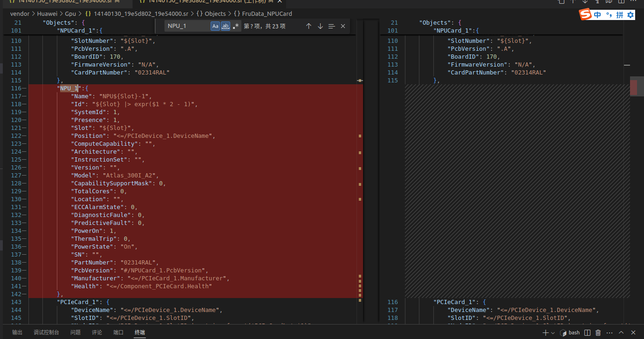This screenshot has width=644, height=339.
Task: Click sticky scroll "NPUCard_1" in right pane
Action: (x=457, y=31)
